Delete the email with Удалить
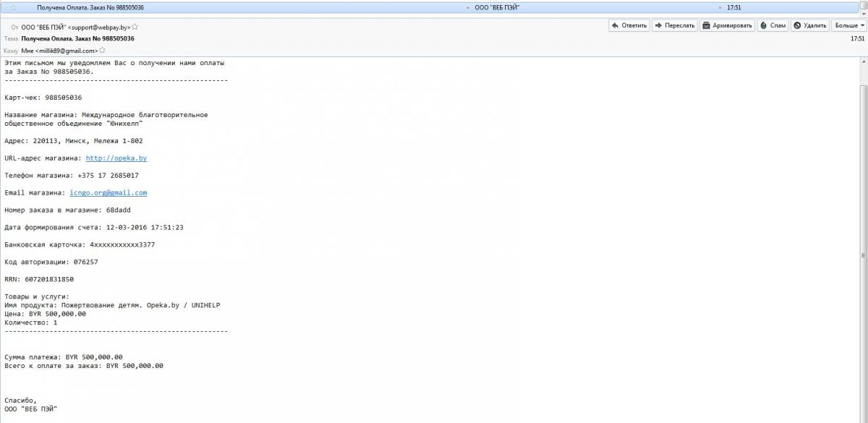Viewport: 868px width, 423px height. [809, 25]
